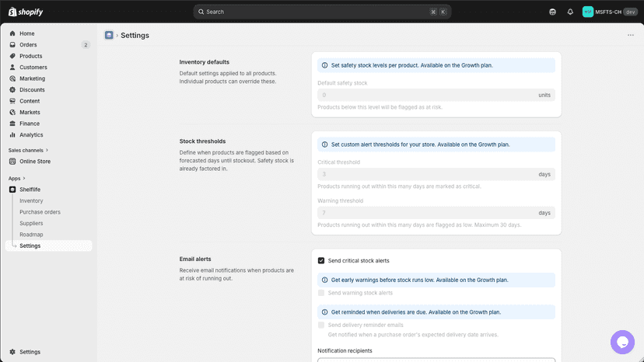Expand the Apps section

17,179
